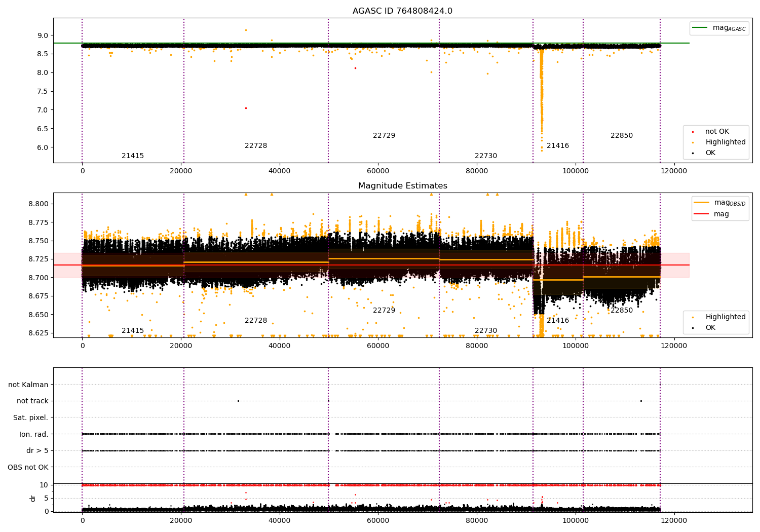Click y-axis tick label 8.0
Viewport: 760px width, 532px height.
click(x=43, y=72)
